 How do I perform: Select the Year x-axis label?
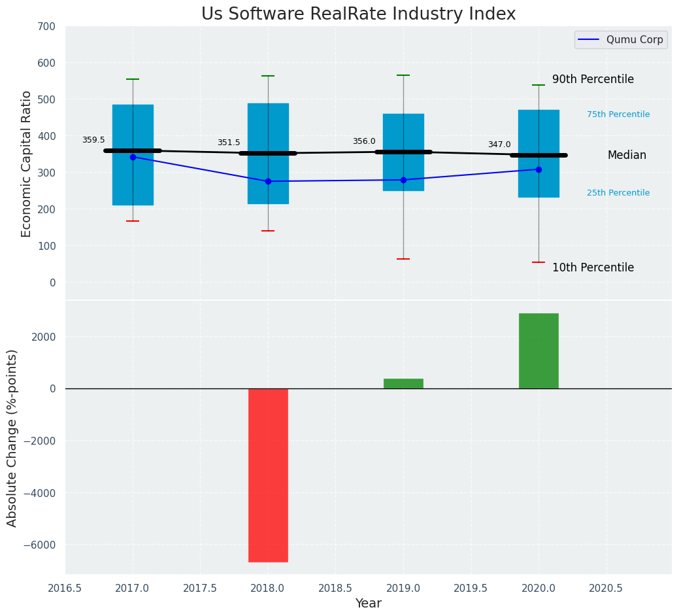pos(369,604)
